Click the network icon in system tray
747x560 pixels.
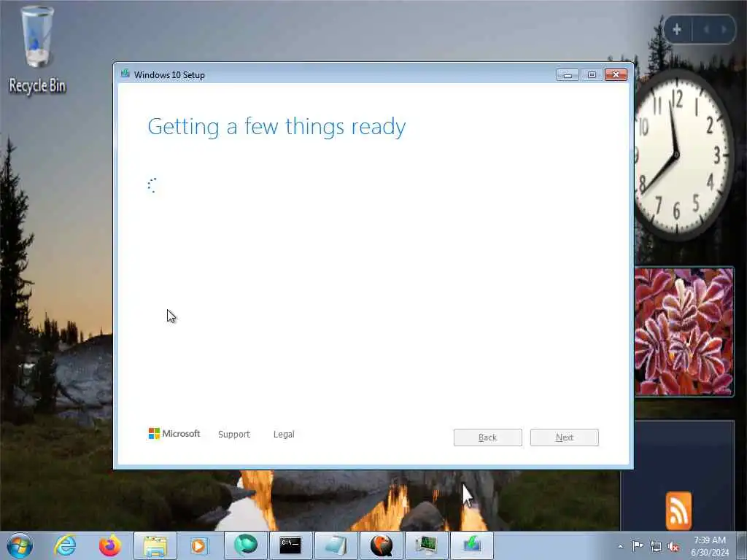(x=656, y=546)
